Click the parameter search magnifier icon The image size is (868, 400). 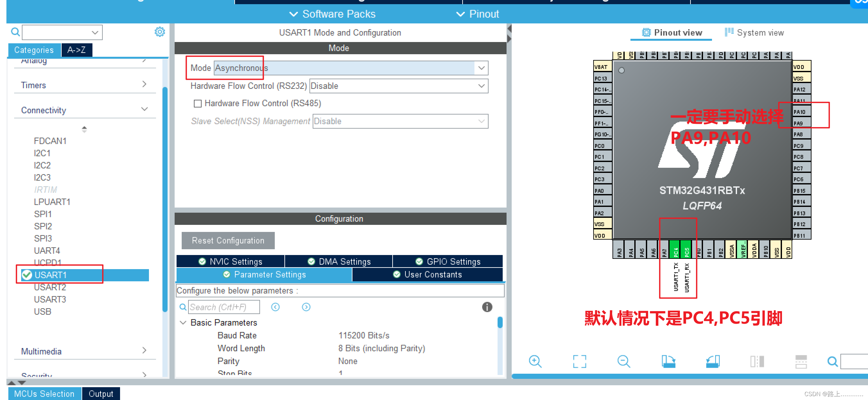183,307
